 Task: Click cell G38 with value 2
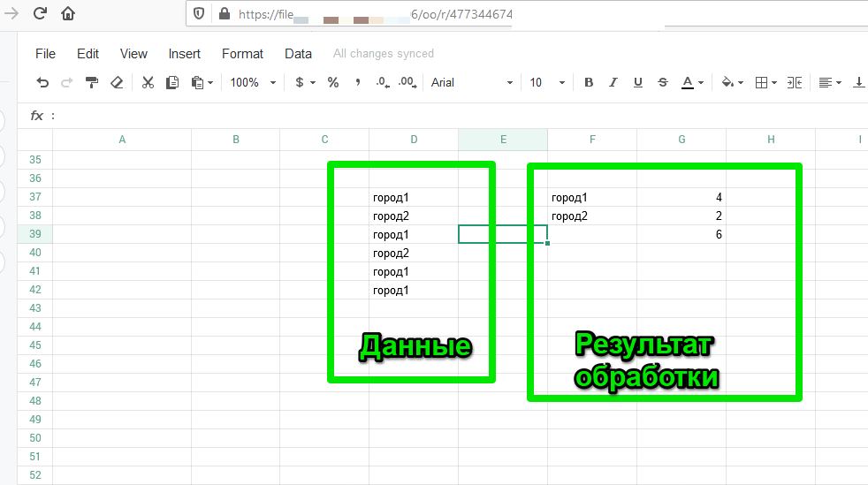click(x=681, y=216)
